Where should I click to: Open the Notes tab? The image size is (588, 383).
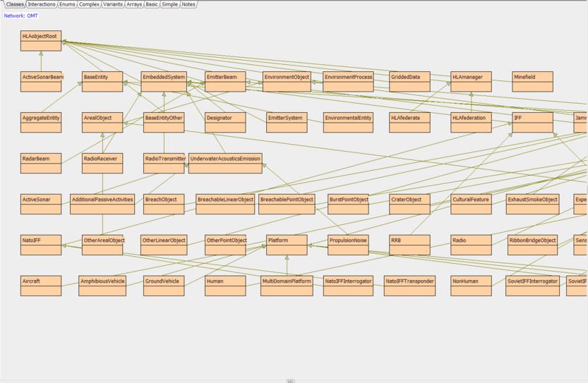point(188,4)
